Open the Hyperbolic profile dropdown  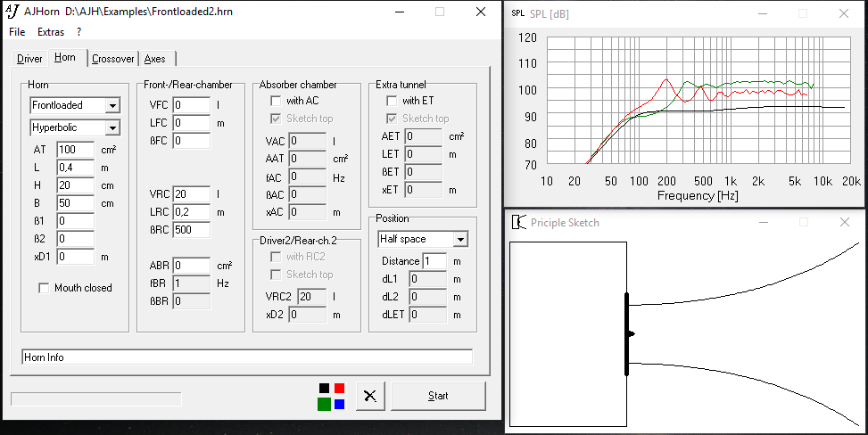pos(112,127)
